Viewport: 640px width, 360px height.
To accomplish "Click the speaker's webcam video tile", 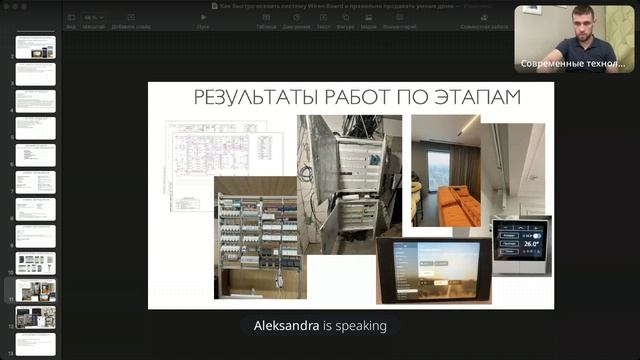I will [574, 39].
